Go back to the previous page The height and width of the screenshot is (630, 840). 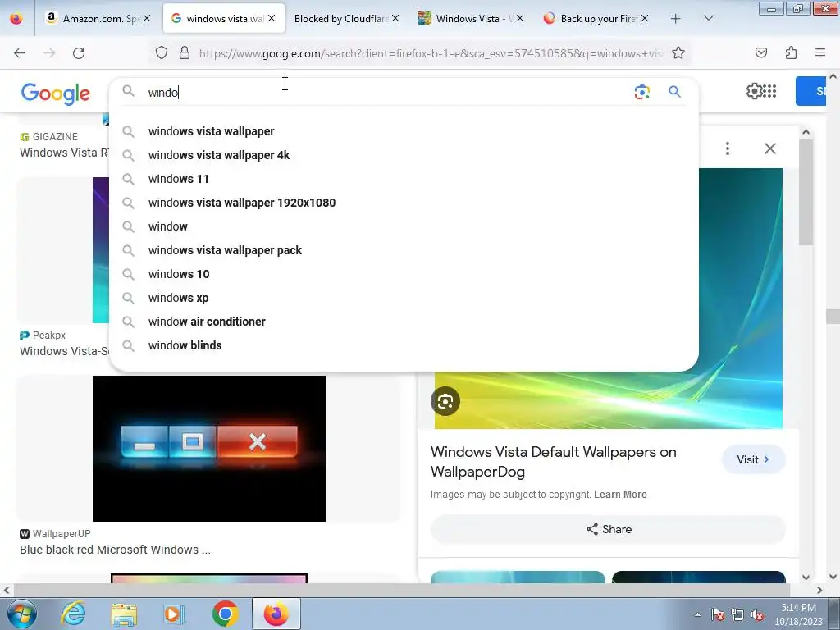[x=20, y=53]
